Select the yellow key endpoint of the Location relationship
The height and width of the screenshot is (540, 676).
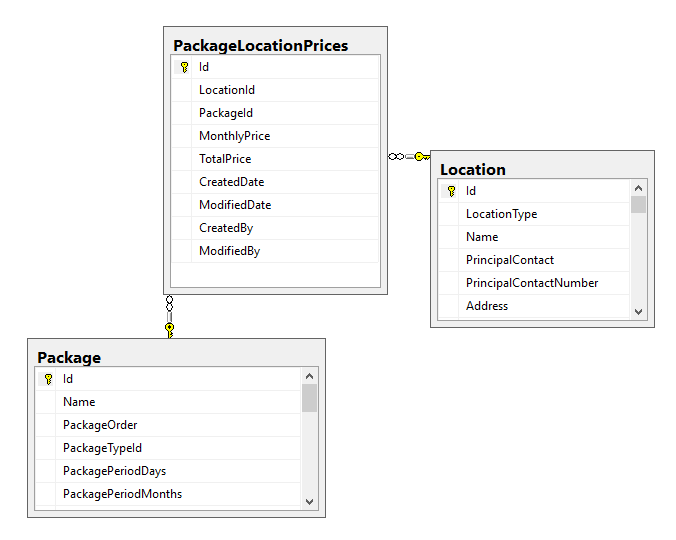point(422,156)
